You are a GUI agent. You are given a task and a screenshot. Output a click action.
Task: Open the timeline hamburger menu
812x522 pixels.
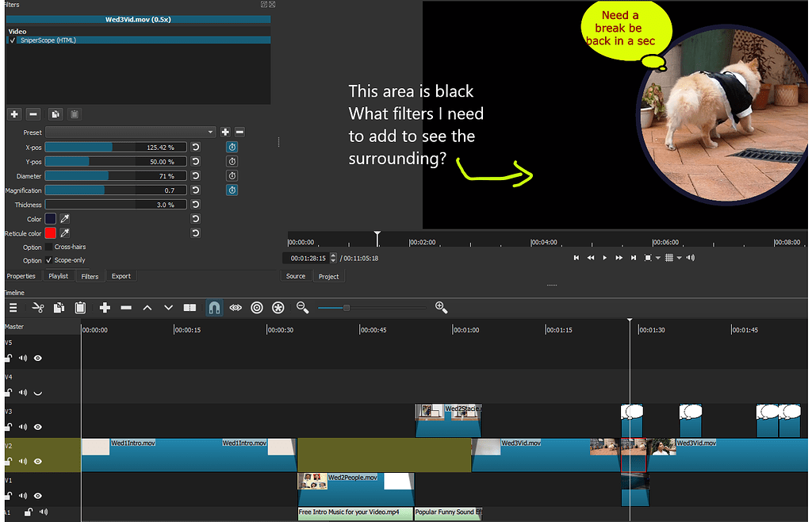tap(13, 308)
